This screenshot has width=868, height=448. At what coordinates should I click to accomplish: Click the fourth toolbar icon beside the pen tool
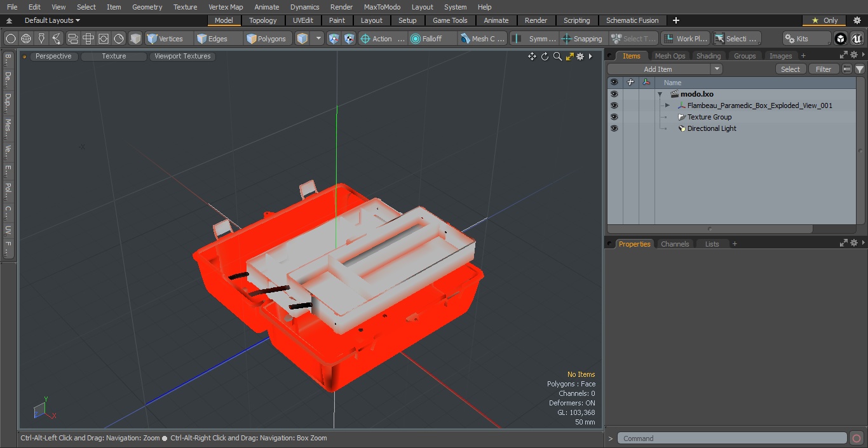[57, 39]
